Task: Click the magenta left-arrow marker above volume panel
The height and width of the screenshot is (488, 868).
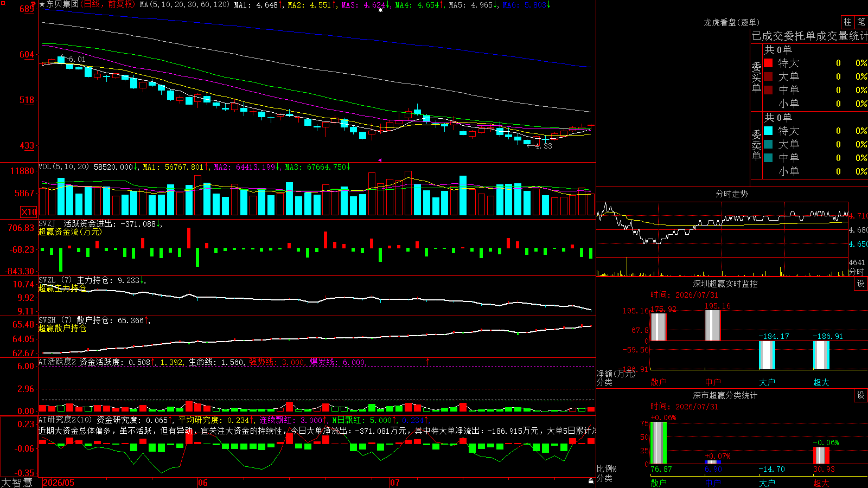Action: (x=380, y=160)
